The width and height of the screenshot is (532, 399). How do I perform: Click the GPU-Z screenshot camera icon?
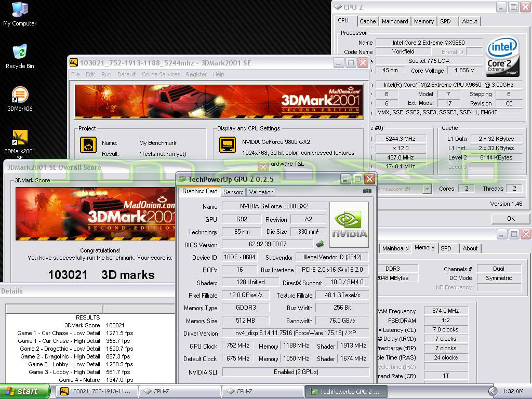point(367,191)
